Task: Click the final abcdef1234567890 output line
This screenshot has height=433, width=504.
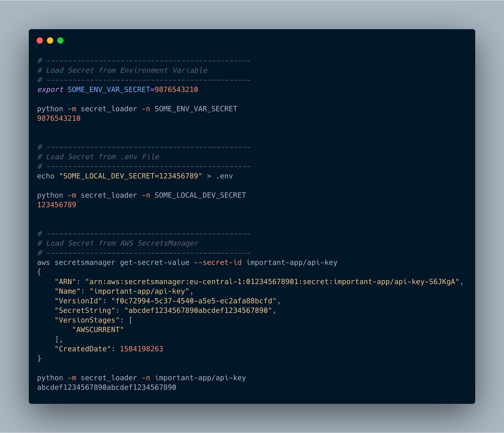Action: [107, 387]
